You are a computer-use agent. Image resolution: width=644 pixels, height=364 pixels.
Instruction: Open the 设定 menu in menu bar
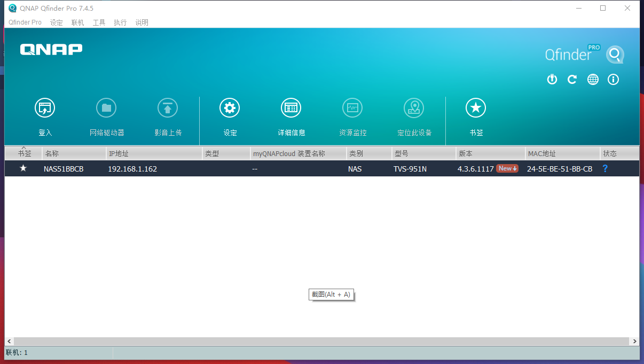[x=57, y=22]
